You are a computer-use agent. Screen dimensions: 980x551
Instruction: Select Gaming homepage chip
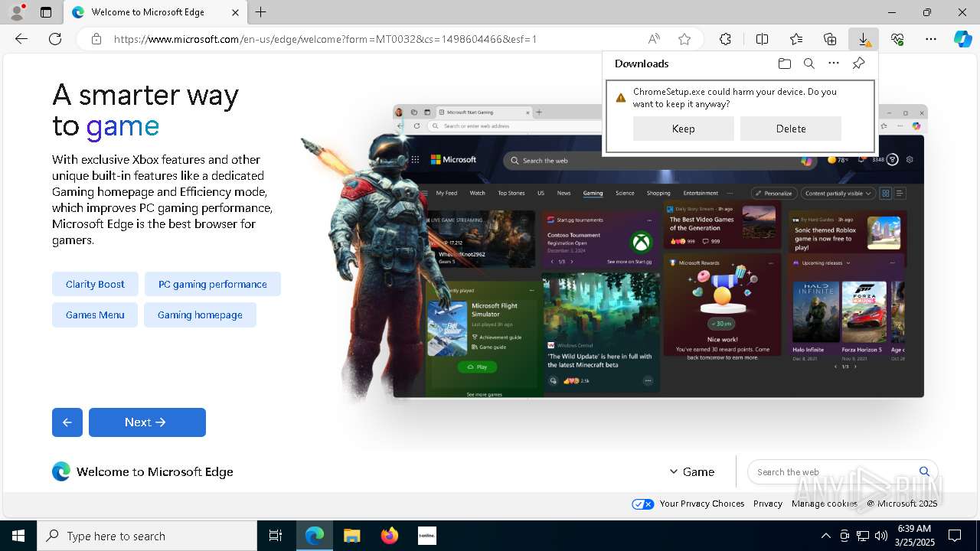coord(200,315)
